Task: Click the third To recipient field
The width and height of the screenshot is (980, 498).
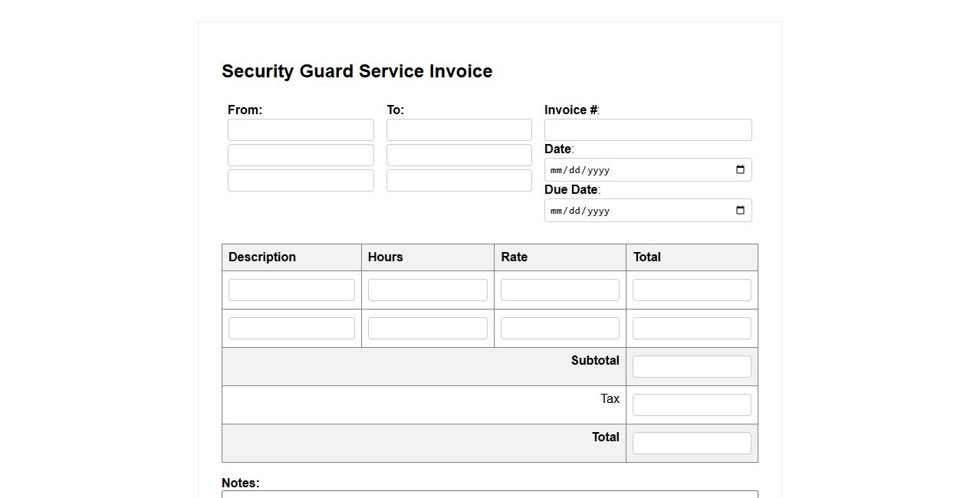Action: coord(459,181)
